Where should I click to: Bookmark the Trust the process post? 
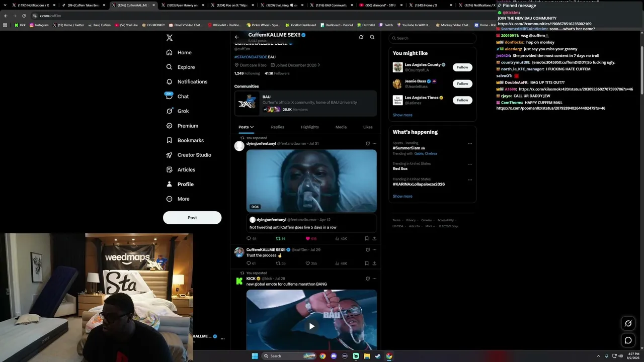(367, 263)
